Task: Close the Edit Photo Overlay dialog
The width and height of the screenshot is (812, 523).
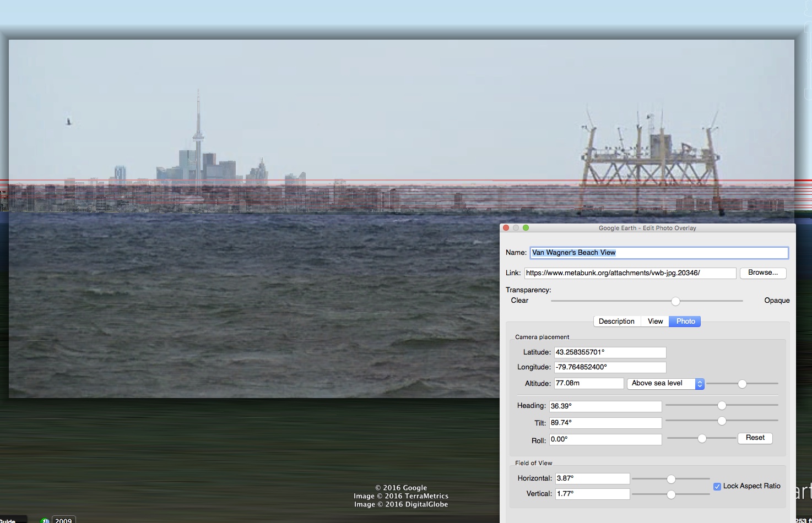Action: click(x=506, y=228)
